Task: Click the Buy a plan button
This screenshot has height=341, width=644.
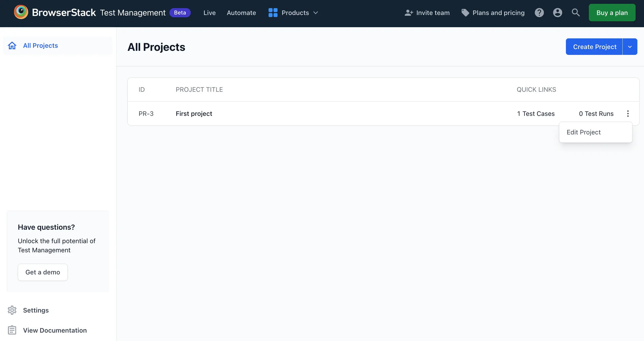Action: (x=612, y=12)
